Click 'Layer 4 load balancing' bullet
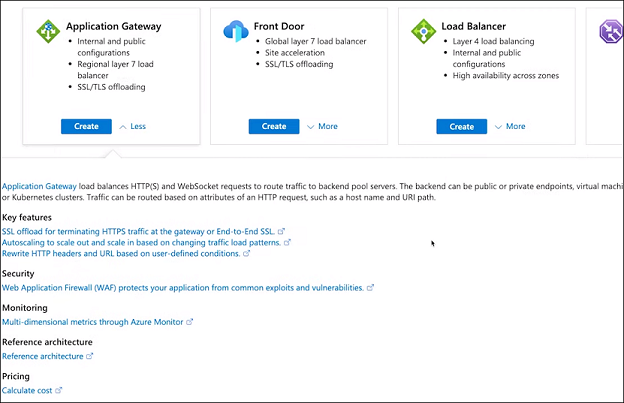 [x=493, y=41]
